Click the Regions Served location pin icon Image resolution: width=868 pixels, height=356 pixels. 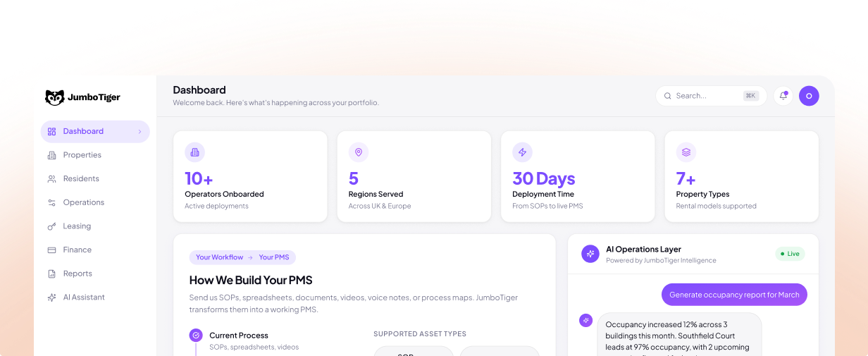(x=359, y=152)
